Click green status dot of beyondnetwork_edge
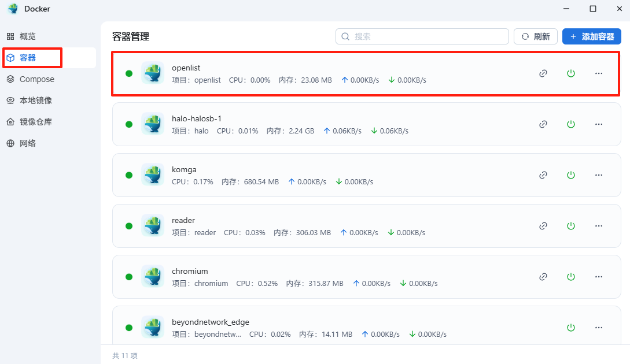 (129, 328)
